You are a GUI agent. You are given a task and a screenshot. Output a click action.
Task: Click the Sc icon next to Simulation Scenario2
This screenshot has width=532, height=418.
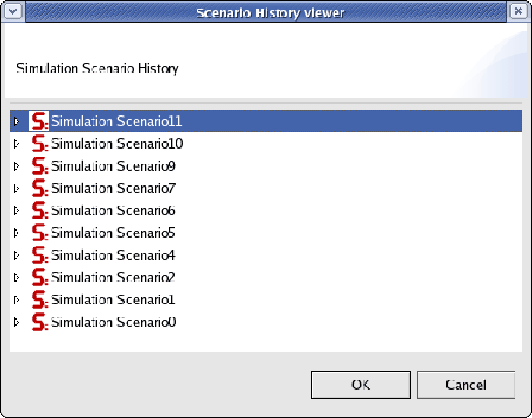(40, 277)
